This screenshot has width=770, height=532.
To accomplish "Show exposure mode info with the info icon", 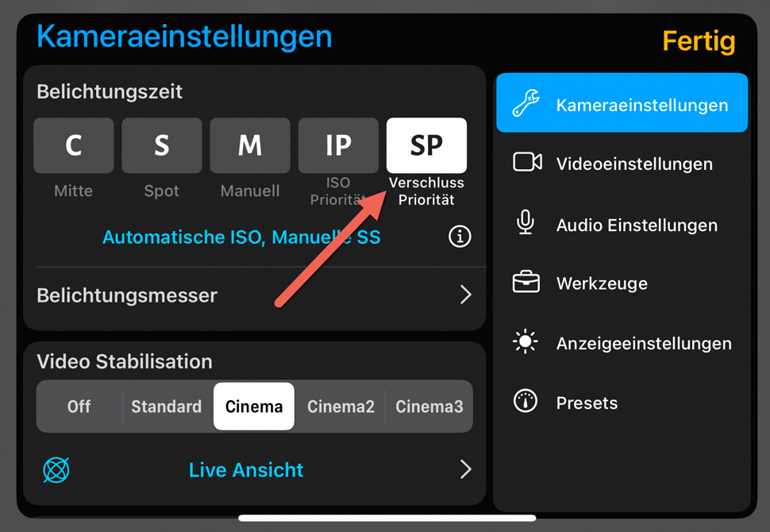I will (x=460, y=237).
